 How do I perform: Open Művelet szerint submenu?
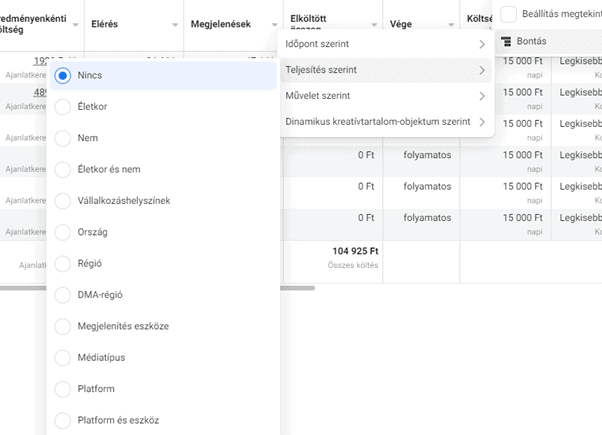386,96
